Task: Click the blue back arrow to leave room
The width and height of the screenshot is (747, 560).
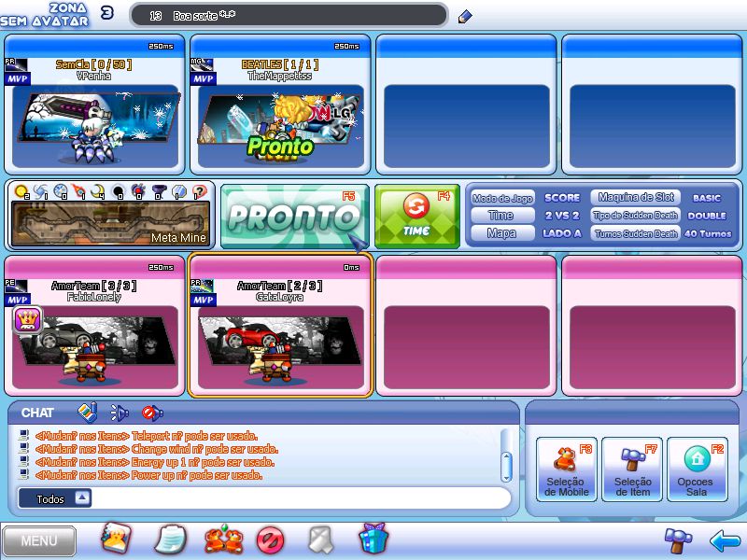Action: click(x=724, y=539)
